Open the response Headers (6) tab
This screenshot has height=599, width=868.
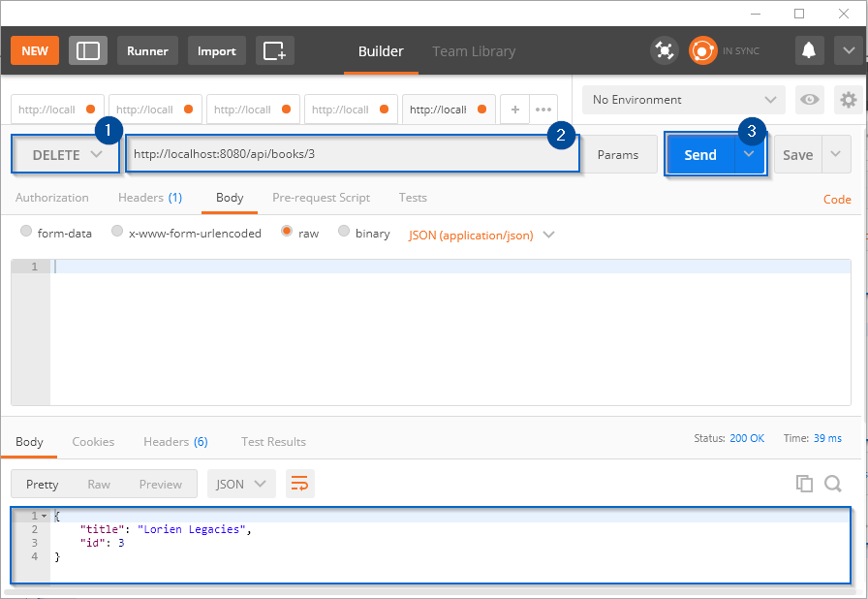[x=175, y=442]
